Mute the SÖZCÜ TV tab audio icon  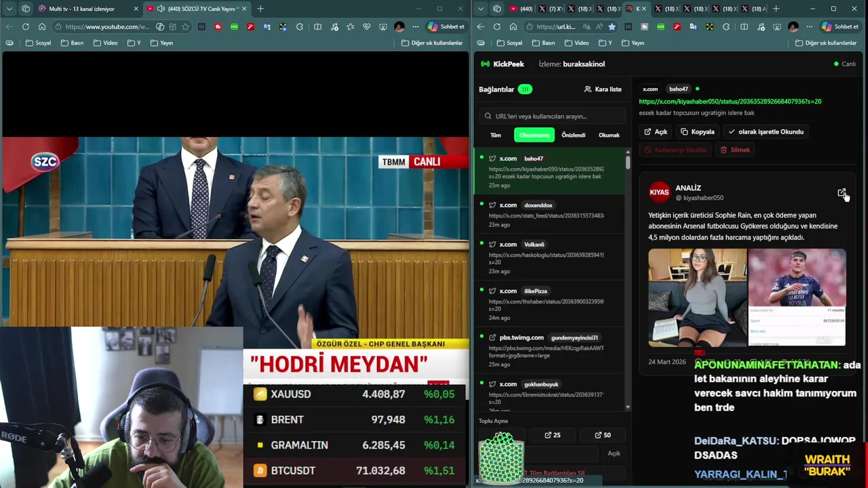coord(161,9)
